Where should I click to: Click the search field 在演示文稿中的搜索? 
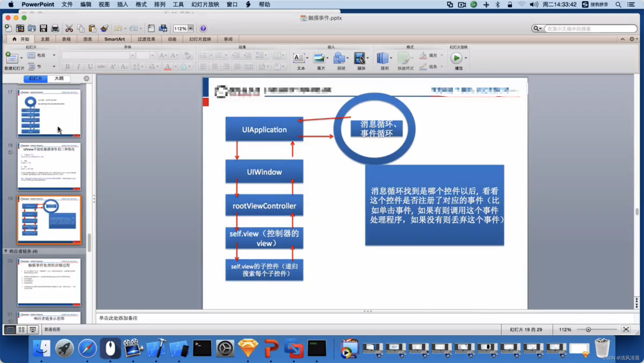click(590, 28)
